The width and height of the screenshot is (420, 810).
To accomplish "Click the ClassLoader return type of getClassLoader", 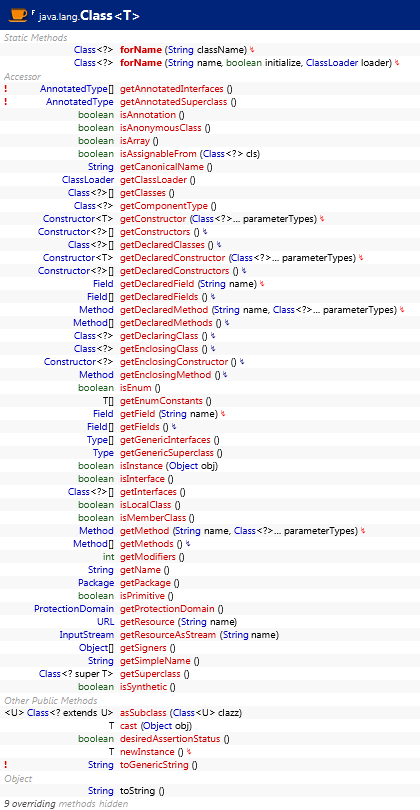I will pos(87,180).
